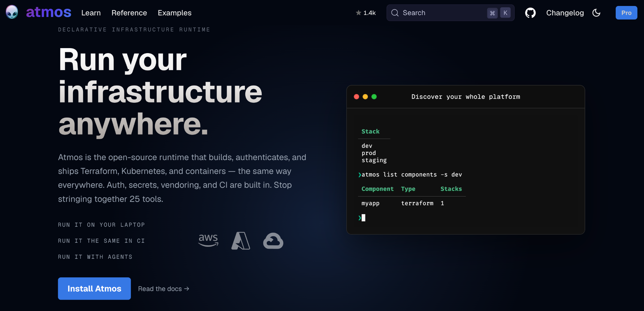This screenshot has width=644, height=311.
Task: Click the Atmos alien logo icon
Action: (x=12, y=12)
